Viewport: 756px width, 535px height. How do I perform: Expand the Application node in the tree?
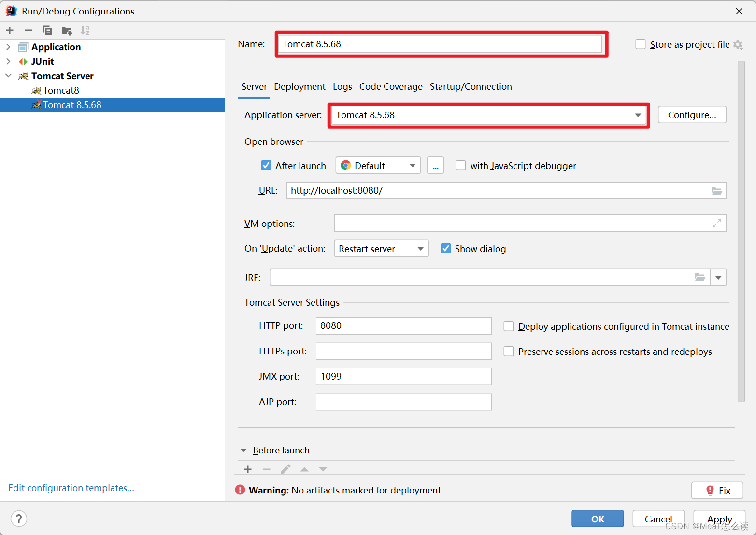pyautogui.click(x=8, y=47)
